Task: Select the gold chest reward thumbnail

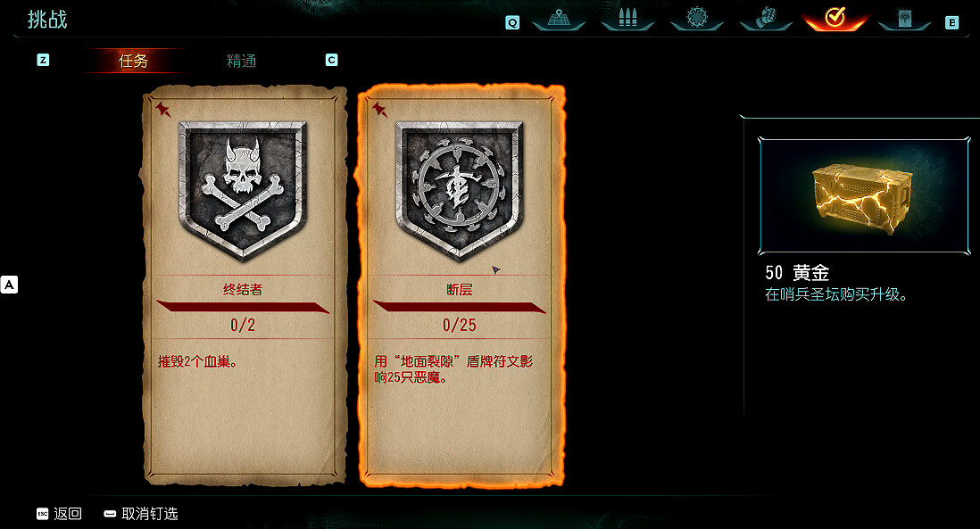Action: [864, 195]
